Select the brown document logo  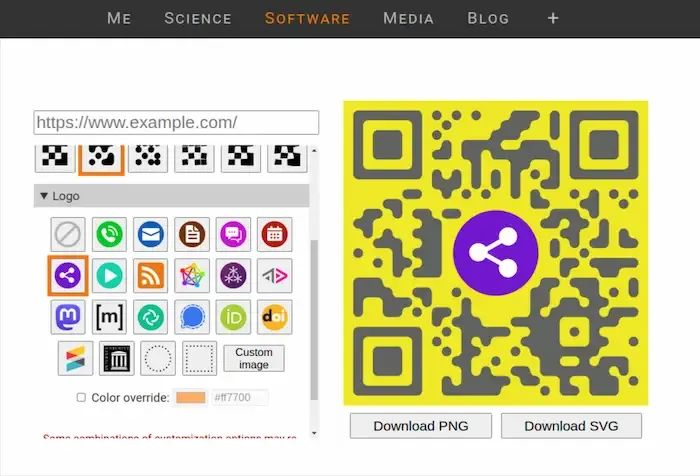tap(192, 234)
